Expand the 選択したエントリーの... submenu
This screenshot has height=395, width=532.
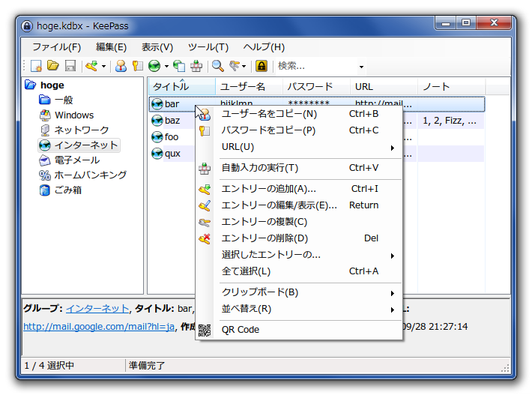pos(299,255)
